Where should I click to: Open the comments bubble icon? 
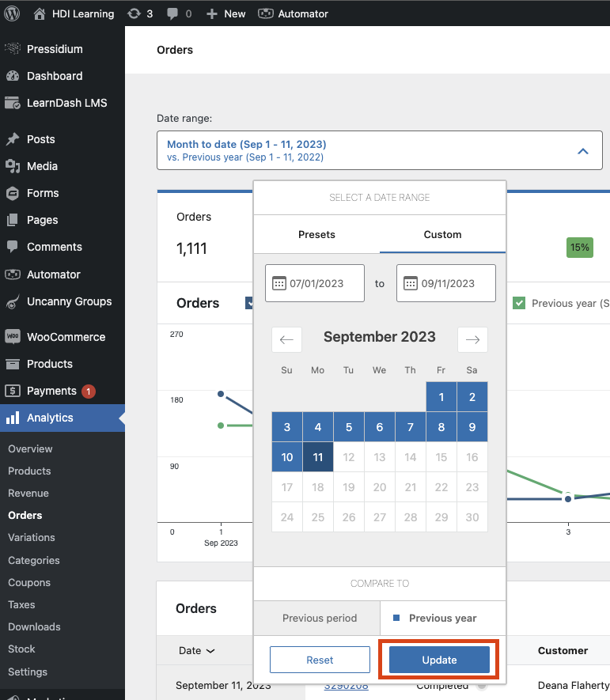pos(172,13)
